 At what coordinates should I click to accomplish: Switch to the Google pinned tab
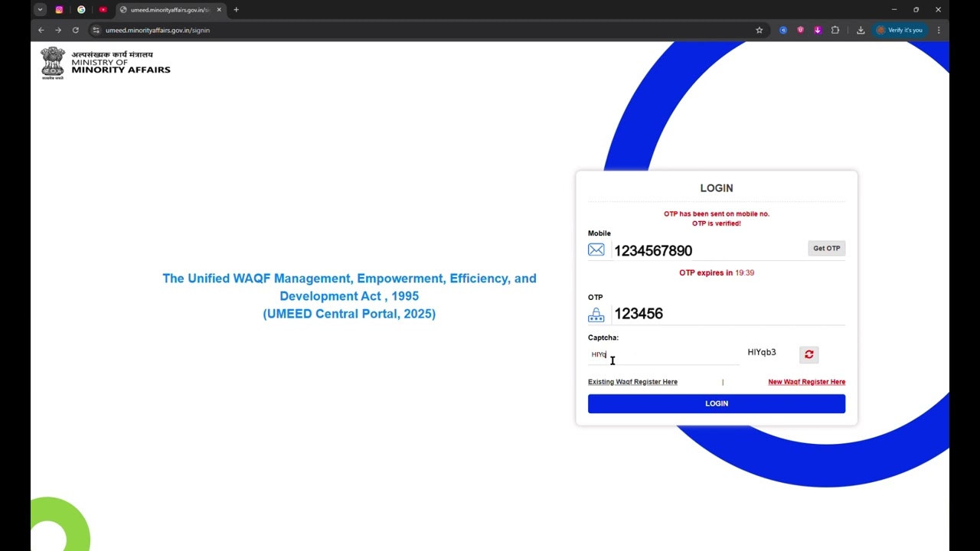pyautogui.click(x=81, y=10)
